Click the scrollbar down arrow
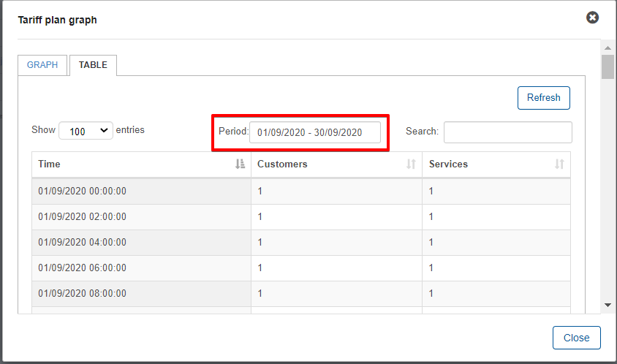The image size is (617, 364). (608, 305)
